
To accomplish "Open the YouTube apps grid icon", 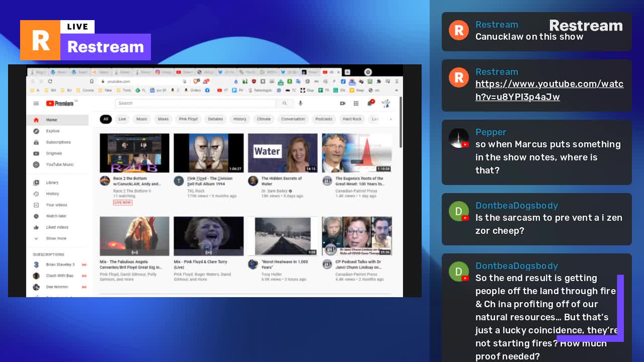I will pos(356,103).
